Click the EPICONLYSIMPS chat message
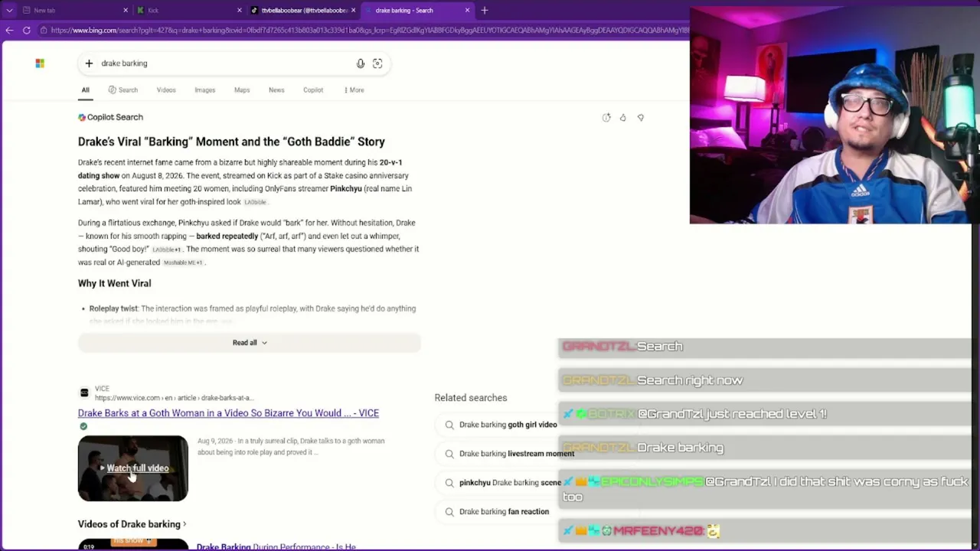The image size is (980, 551). (764, 489)
